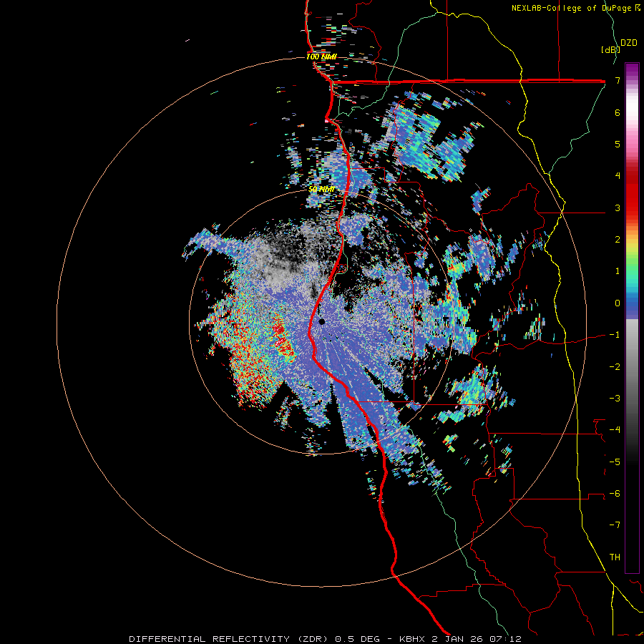Click the DZD label above the color scale
Viewport: 644px width, 644px height.
(x=629, y=43)
